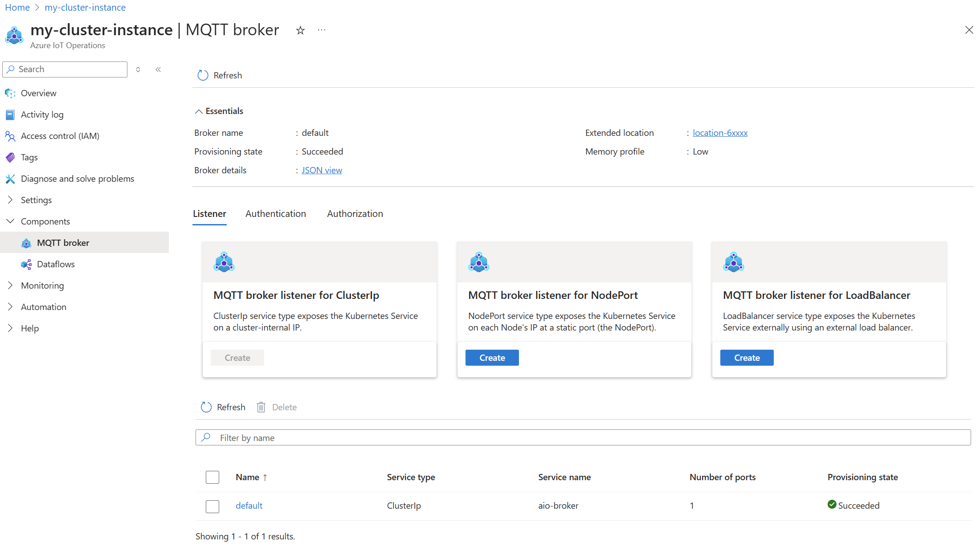The image size is (980, 551).
Task: Click the JSON view link for broker details
Action: click(321, 170)
